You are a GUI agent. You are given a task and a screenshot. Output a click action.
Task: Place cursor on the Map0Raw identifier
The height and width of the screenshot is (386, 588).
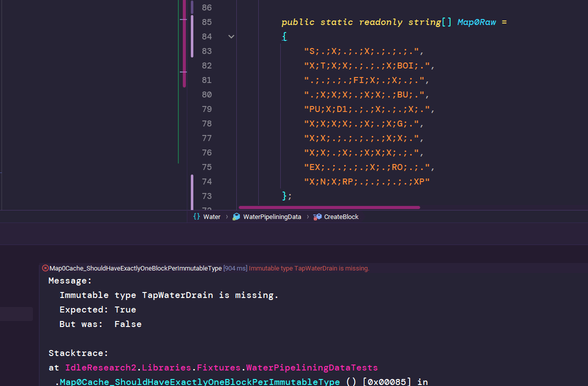477,22
